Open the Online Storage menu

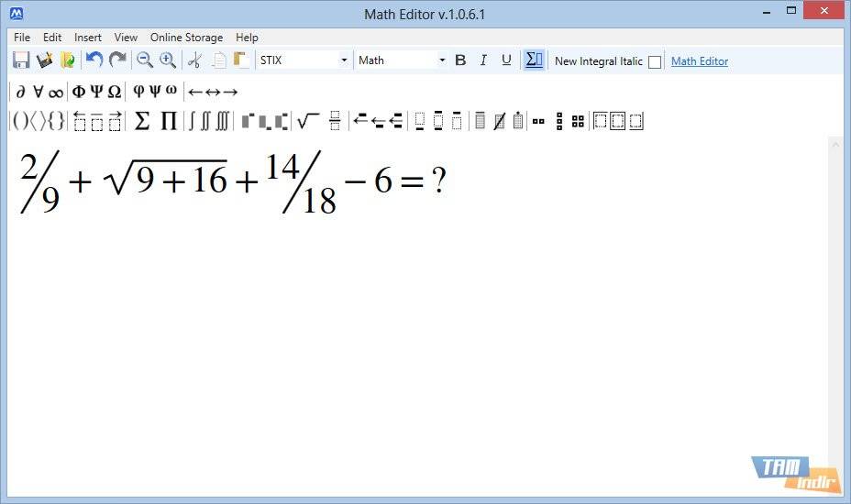pyautogui.click(x=186, y=38)
